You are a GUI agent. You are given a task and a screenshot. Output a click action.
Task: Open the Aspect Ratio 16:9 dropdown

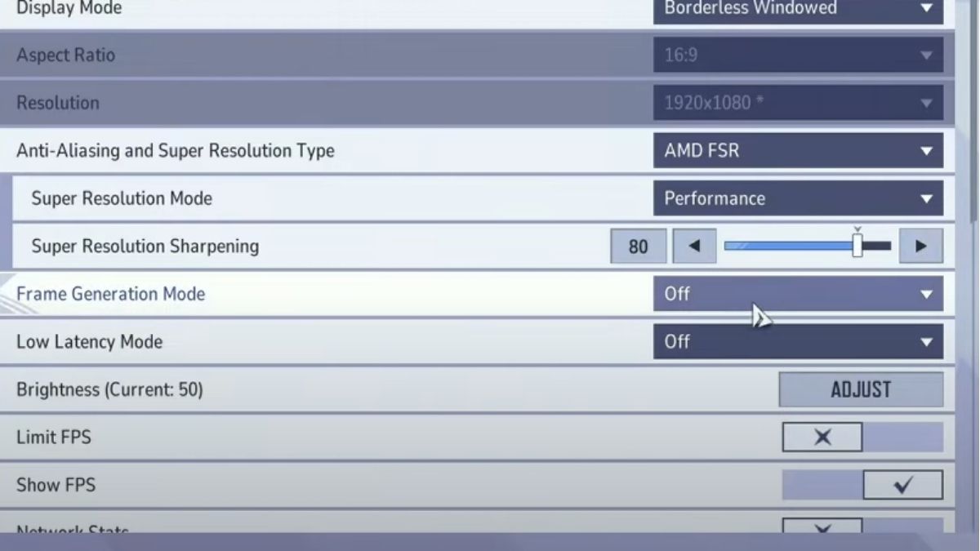pyautogui.click(x=798, y=56)
